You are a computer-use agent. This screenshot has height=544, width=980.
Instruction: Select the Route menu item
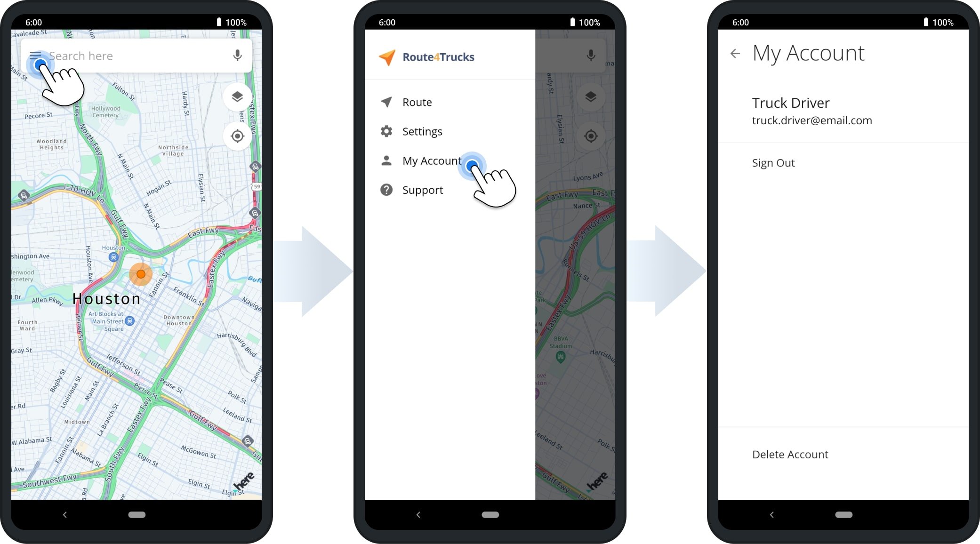click(x=417, y=101)
